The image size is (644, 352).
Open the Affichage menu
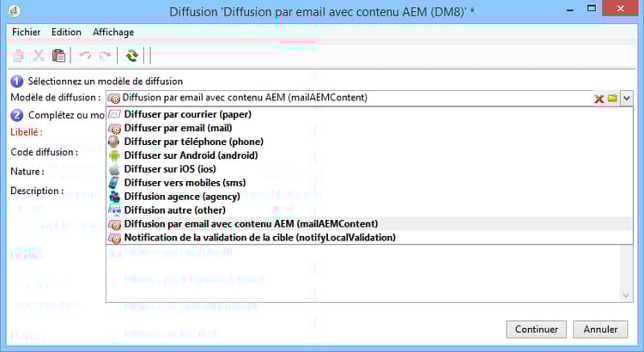(113, 32)
